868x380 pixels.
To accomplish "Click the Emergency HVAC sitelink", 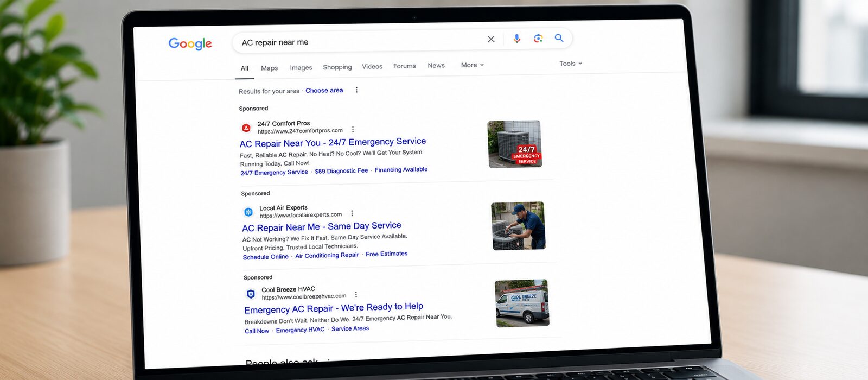I will coord(301,330).
